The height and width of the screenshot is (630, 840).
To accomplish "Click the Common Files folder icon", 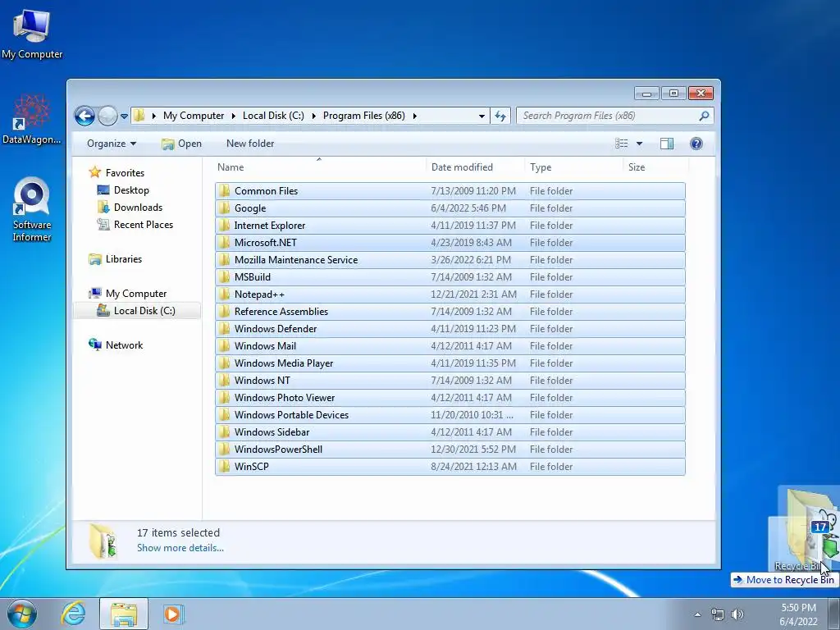I will [224, 190].
